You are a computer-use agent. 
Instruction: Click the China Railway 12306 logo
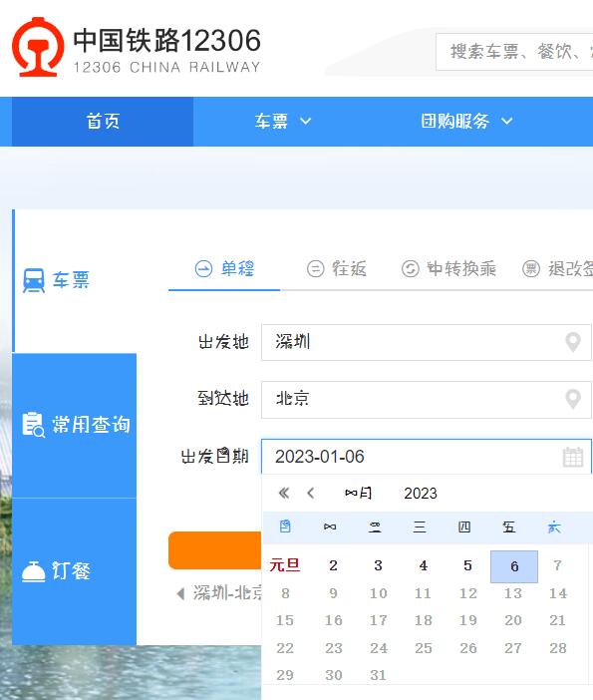pos(137,47)
